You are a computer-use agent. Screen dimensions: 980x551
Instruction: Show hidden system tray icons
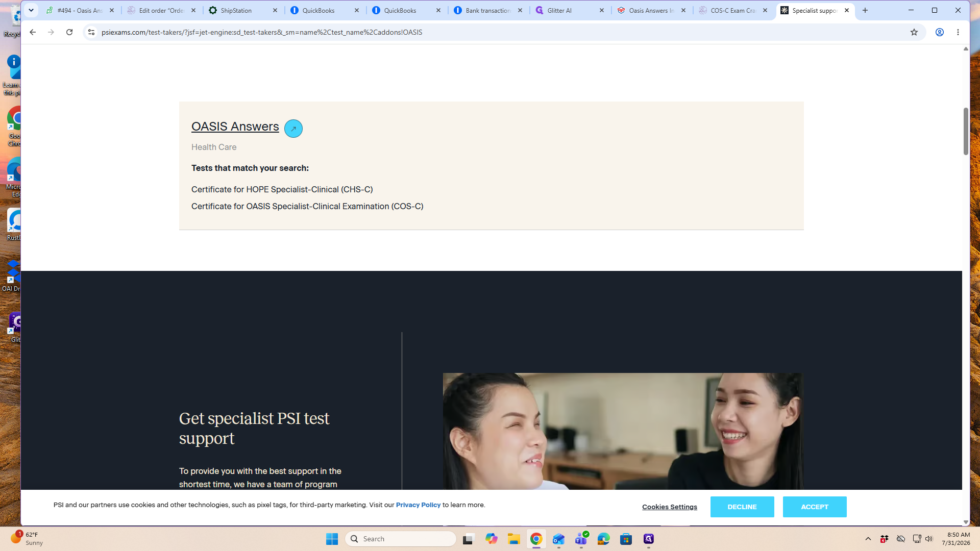tap(868, 539)
